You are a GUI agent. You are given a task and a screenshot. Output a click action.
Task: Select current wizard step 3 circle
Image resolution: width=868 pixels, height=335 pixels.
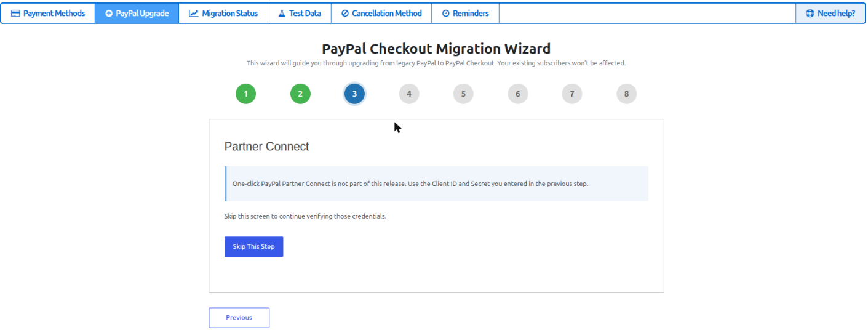[x=354, y=94]
